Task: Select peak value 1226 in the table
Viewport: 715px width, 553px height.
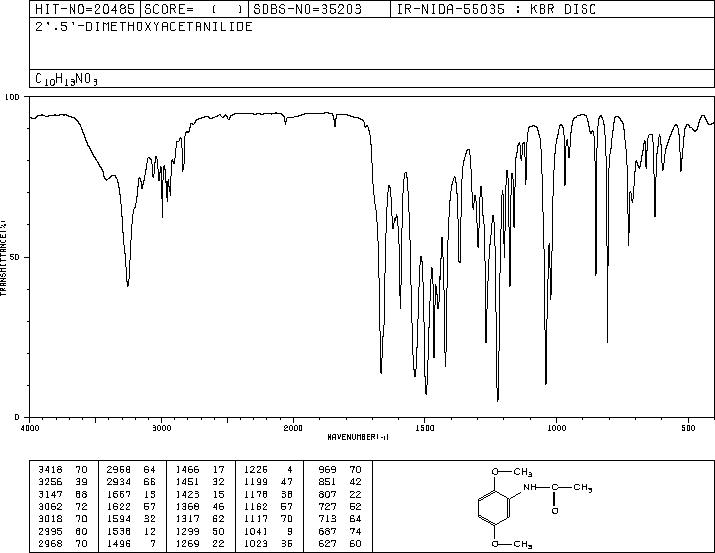Action: point(256,469)
